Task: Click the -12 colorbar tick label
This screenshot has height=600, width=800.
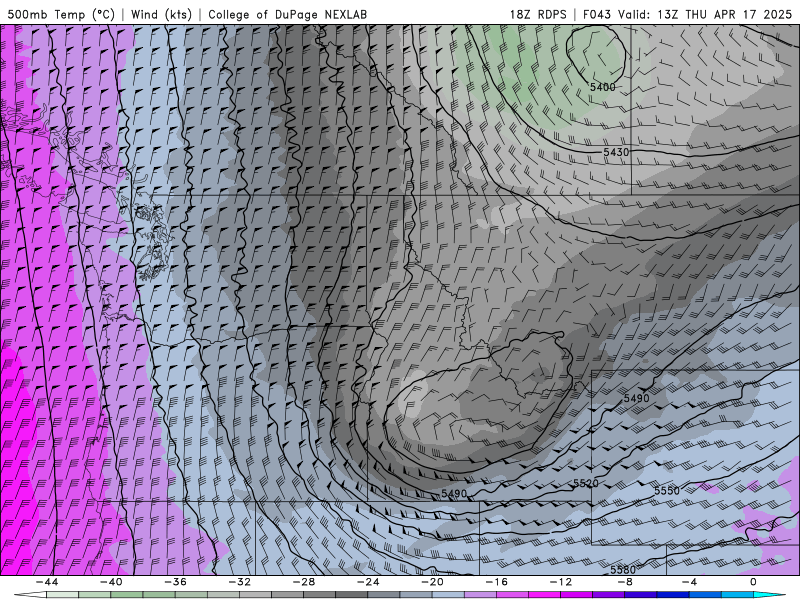Action: tap(561, 582)
